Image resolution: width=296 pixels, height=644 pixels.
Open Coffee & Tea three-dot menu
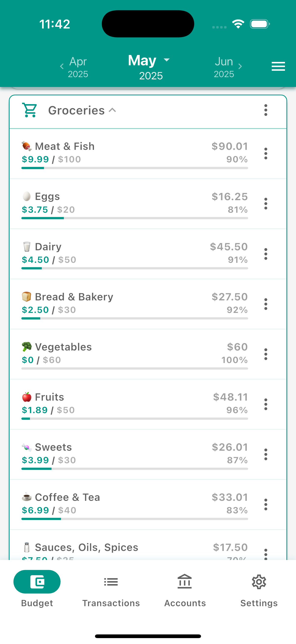click(266, 504)
